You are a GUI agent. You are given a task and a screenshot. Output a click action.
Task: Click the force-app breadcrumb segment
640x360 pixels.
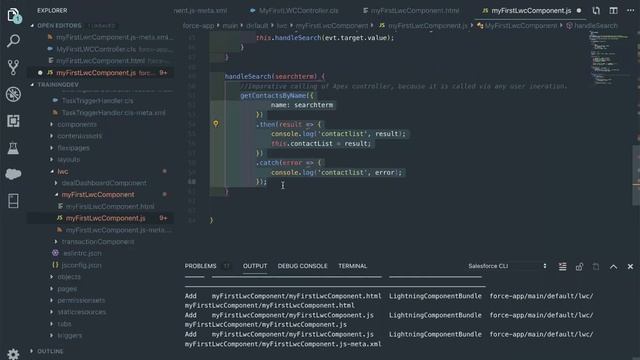(x=198, y=25)
